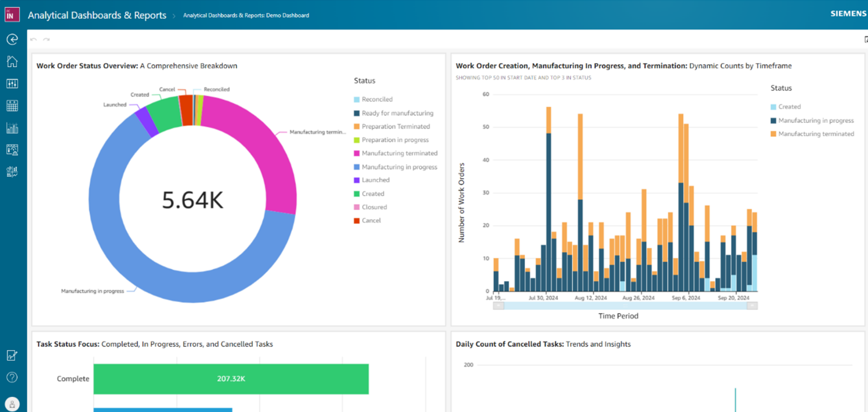This screenshot has height=412, width=868.
Task: Open the Home view from the sidebar
Action: [12, 61]
